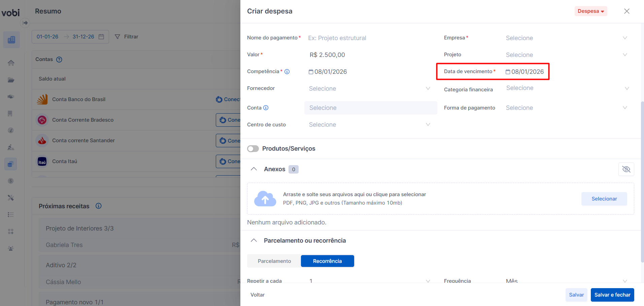Open the add-apps grid icon in sidebar
This screenshot has height=306, width=644.
(x=11, y=232)
